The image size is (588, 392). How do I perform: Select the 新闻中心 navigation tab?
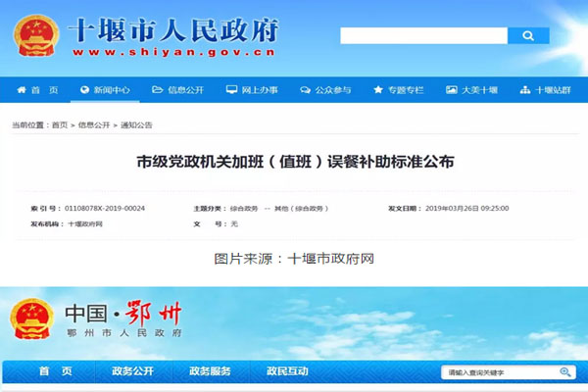tap(112, 90)
